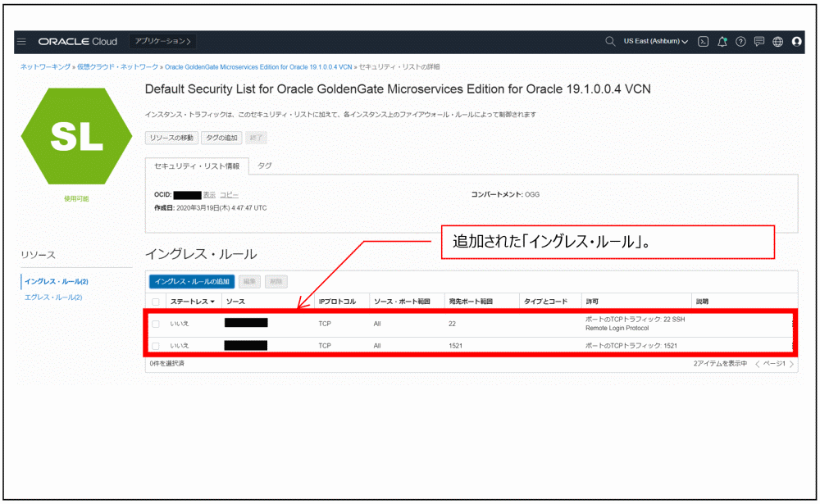This screenshot has height=504, width=820.
Task: Open the notifications bell
Action: [722, 41]
